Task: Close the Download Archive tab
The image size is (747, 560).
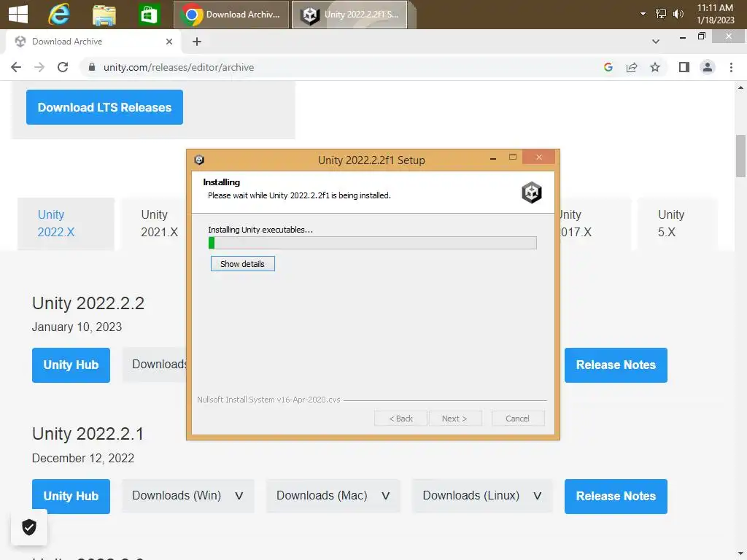Action: 169,42
